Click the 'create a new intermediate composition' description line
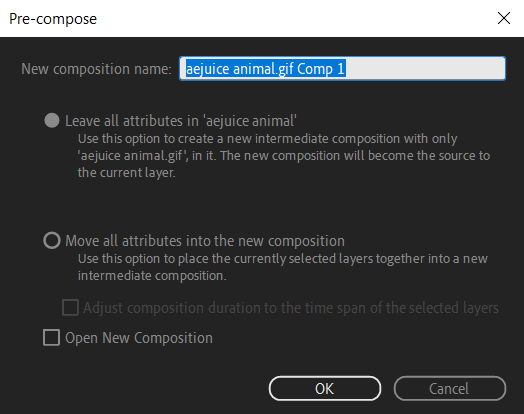This screenshot has width=524, height=414. point(268,139)
